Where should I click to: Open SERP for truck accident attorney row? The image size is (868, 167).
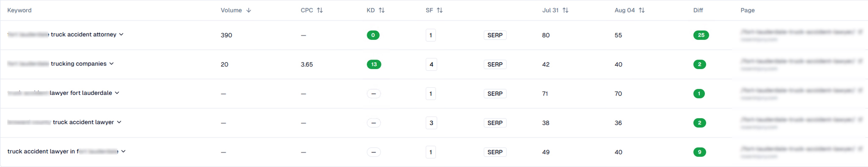click(495, 35)
